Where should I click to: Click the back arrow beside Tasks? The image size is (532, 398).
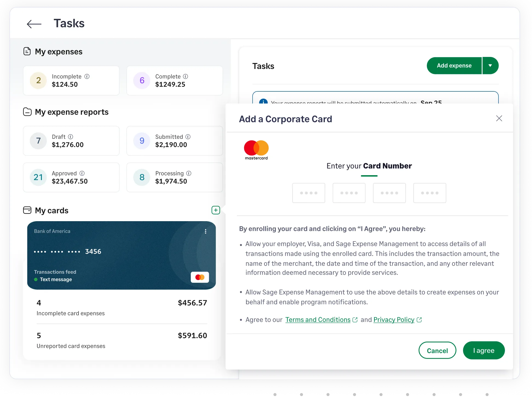pos(34,24)
